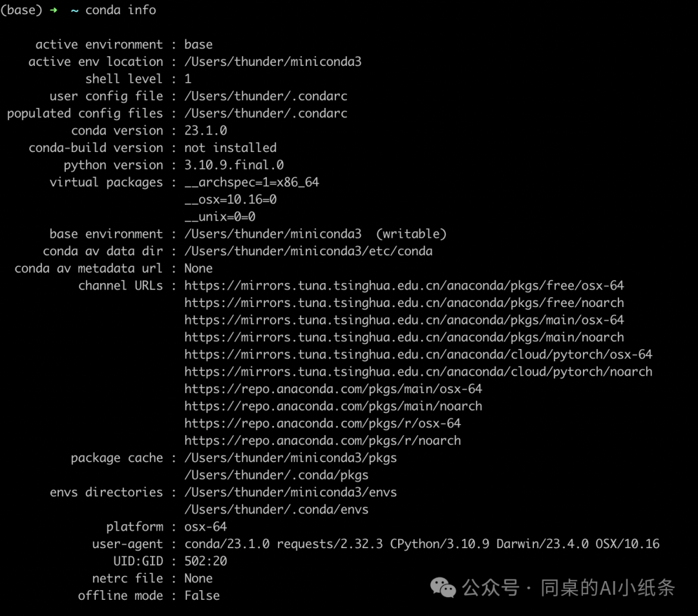Click the cyan tilde directory symbol

pyautogui.click(x=74, y=10)
